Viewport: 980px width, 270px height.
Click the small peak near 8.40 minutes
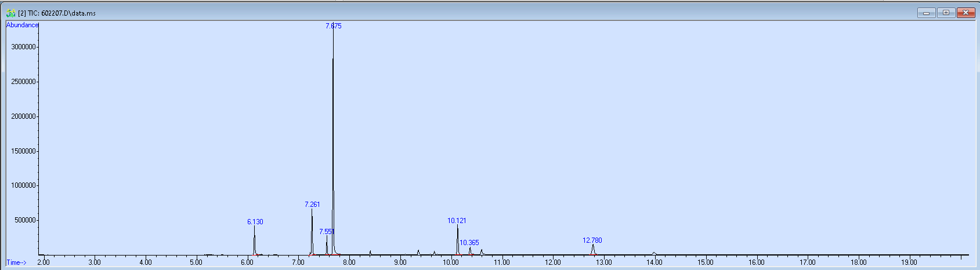(370, 253)
